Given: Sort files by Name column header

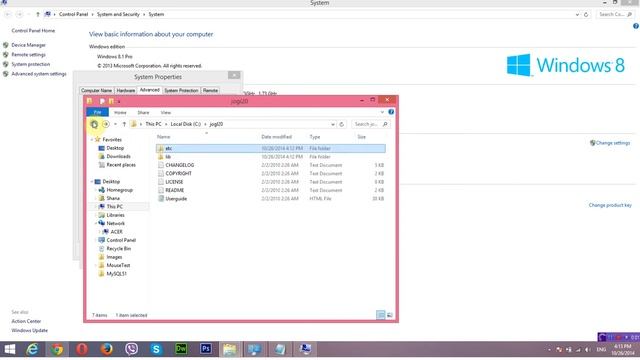Looking at the screenshot, I should [164, 137].
